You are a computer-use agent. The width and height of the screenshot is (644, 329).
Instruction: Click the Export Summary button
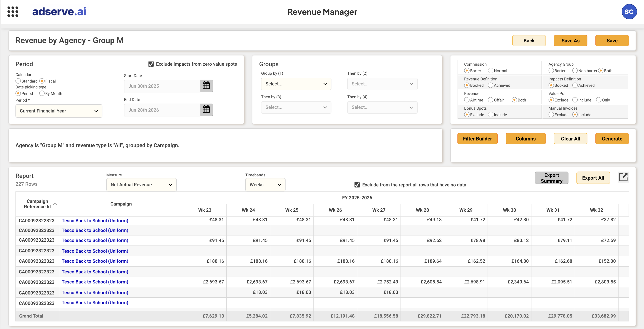coord(552,178)
